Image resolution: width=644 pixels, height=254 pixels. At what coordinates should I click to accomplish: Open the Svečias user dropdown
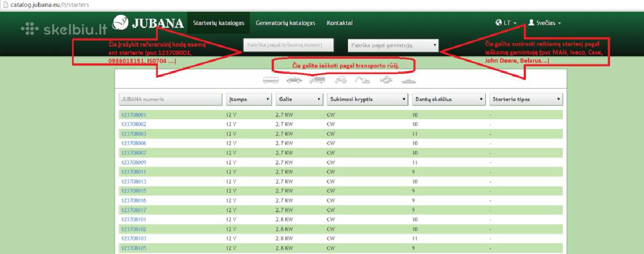pyautogui.click(x=545, y=23)
